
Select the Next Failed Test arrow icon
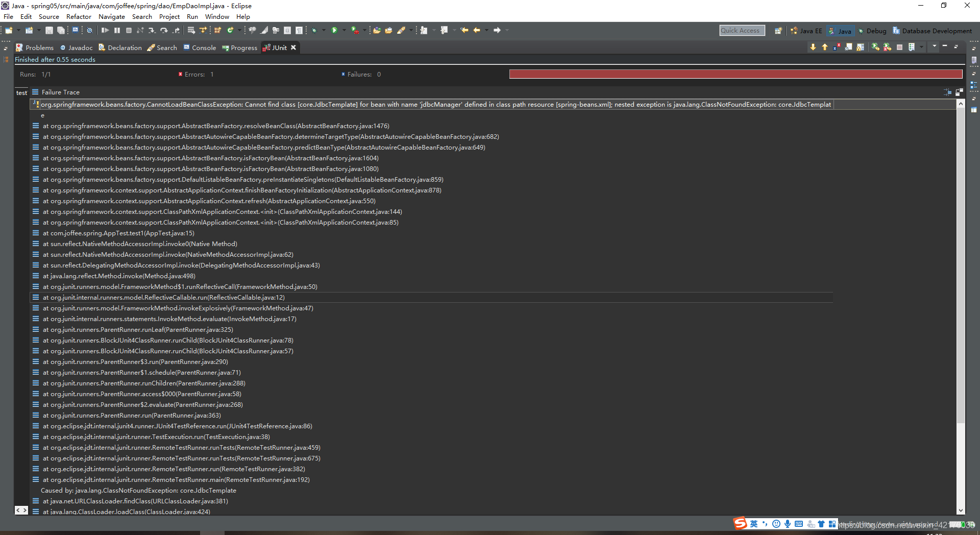click(x=813, y=47)
